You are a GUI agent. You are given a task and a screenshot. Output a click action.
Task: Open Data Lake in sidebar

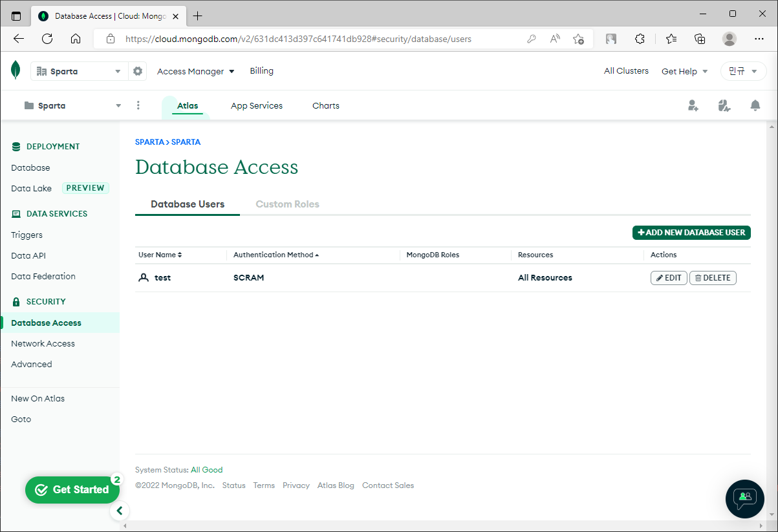(x=31, y=188)
